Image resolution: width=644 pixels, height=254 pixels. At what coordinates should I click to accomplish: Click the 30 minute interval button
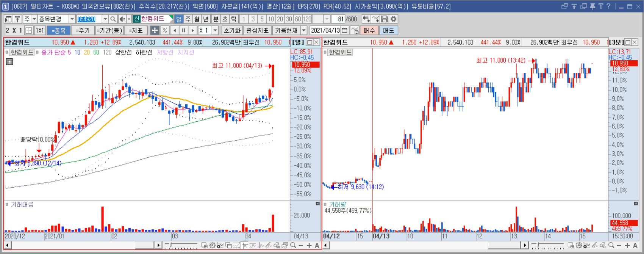pyautogui.click(x=289, y=19)
